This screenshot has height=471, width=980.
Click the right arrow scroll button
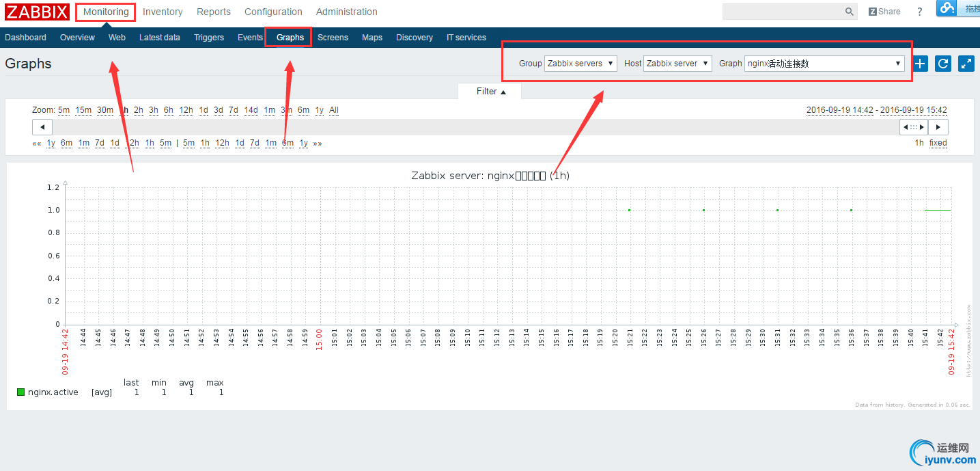tap(938, 127)
